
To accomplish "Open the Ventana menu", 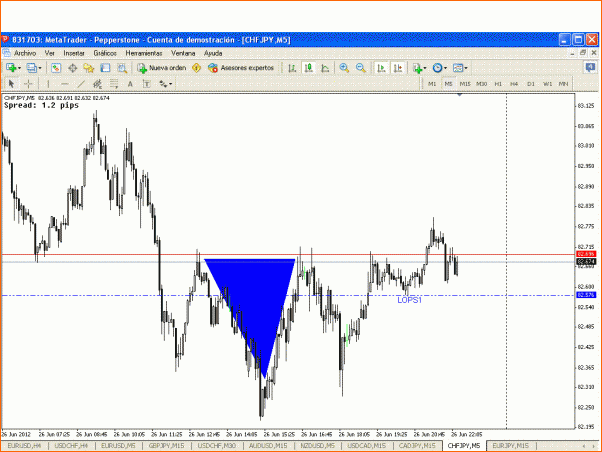I will click(x=183, y=53).
